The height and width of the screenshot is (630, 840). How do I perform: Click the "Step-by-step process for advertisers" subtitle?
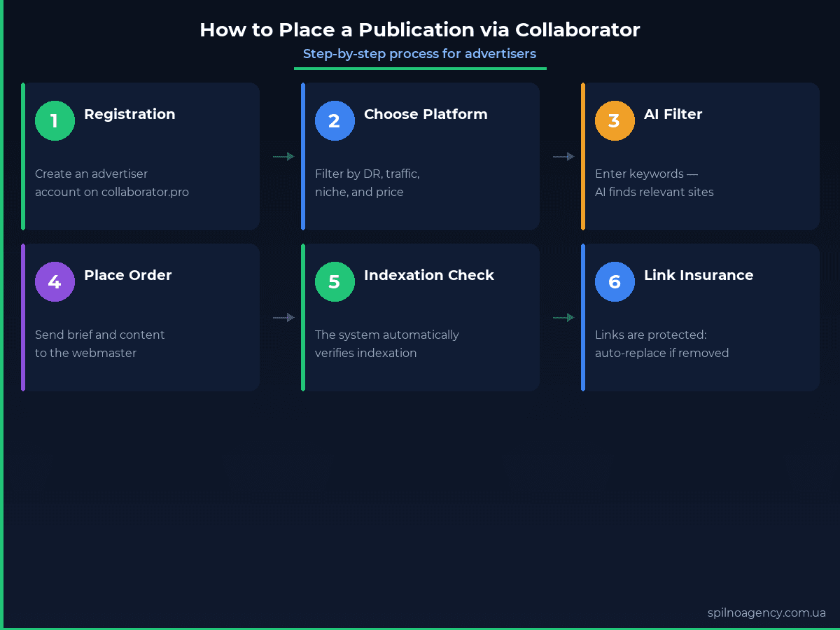pos(420,54)
